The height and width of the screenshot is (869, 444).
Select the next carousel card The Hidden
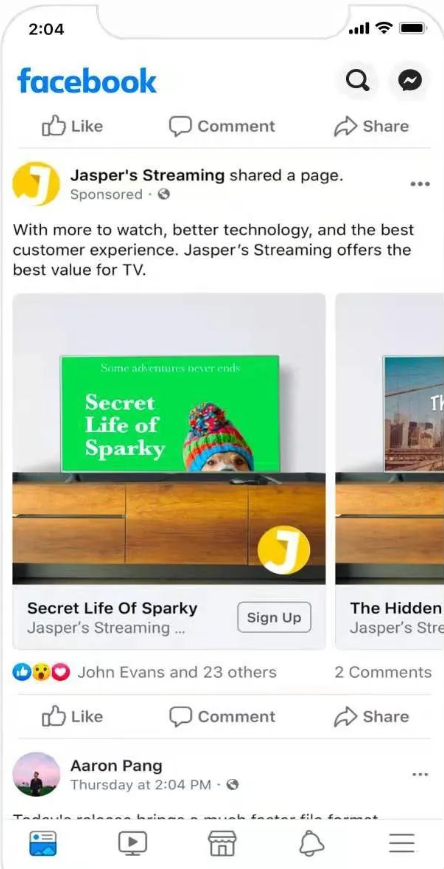pos(390,471)
